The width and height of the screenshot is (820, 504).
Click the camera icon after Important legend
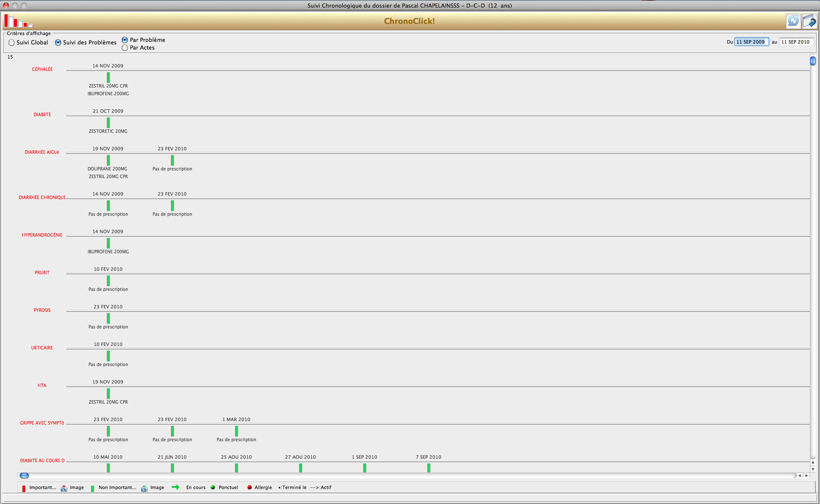coord(64,488)
